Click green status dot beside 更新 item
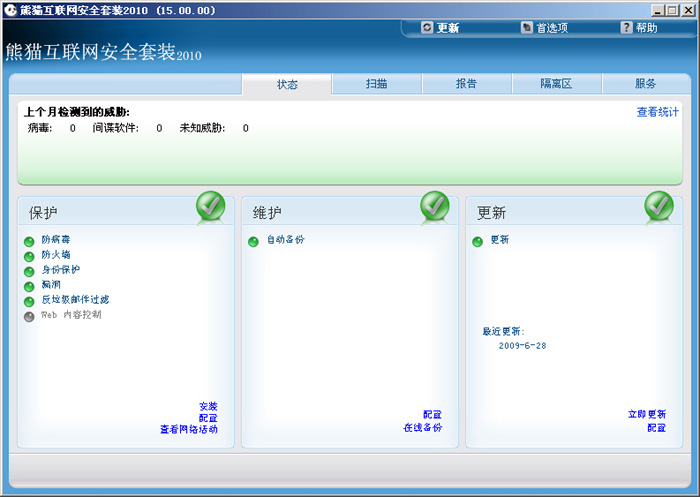Viewport: 700px width, 497px height. [477, 242]
